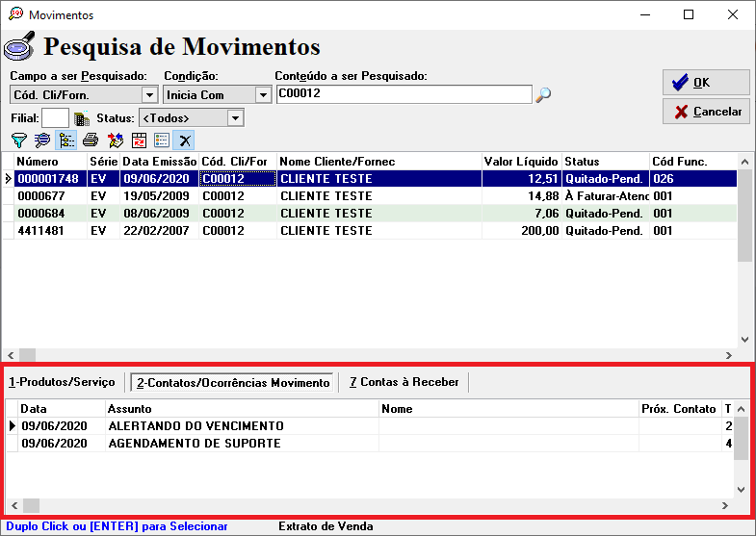
Task: Open the 7 Contas à Receber tab
Action: point(404,382)
